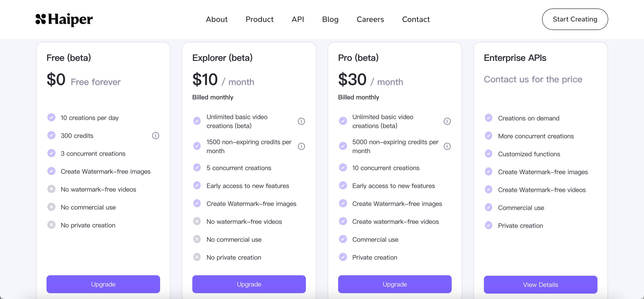The height and width of the screenshot is (299, 644).
Task: Click the Haiper logo
Action: (64, 19)
